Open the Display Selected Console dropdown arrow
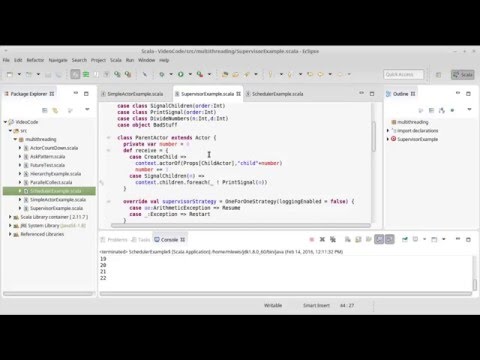480x360 pixels. 424,239
